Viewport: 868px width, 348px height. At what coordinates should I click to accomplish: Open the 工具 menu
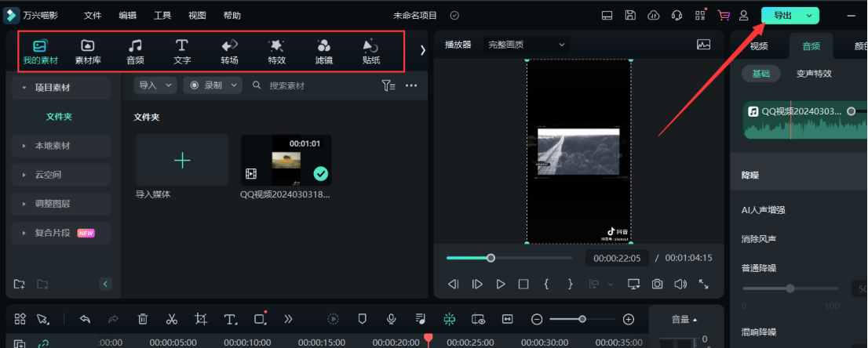pyautogui.click(x=162, y=16)
